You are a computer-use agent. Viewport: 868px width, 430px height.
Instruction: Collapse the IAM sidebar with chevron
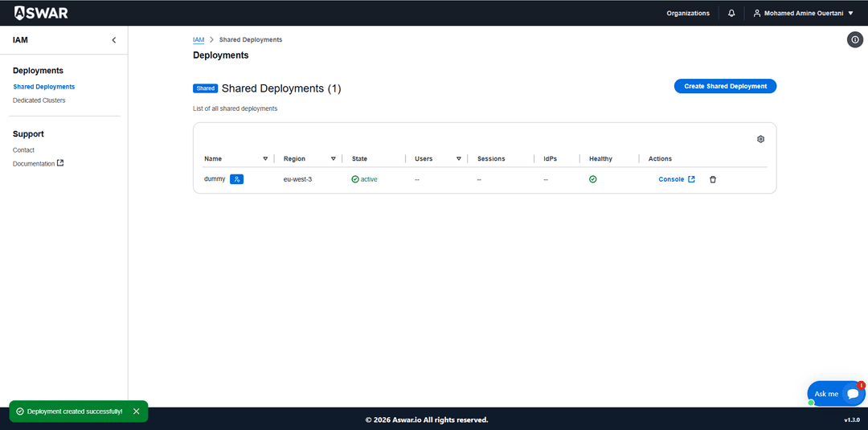pos(113,40)
